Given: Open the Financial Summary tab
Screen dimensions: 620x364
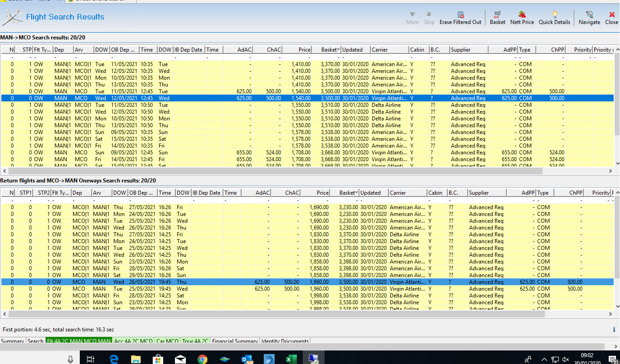Looking at the screenshot, I should 235,341.
